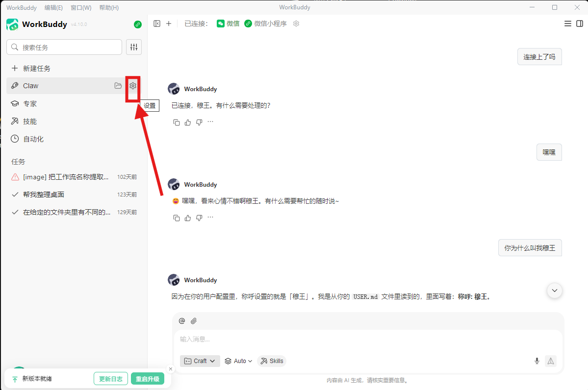The width and height of the screenshot is (588, 390).
Task: Open the Craft mode dropdown
Action: (200, 361)
